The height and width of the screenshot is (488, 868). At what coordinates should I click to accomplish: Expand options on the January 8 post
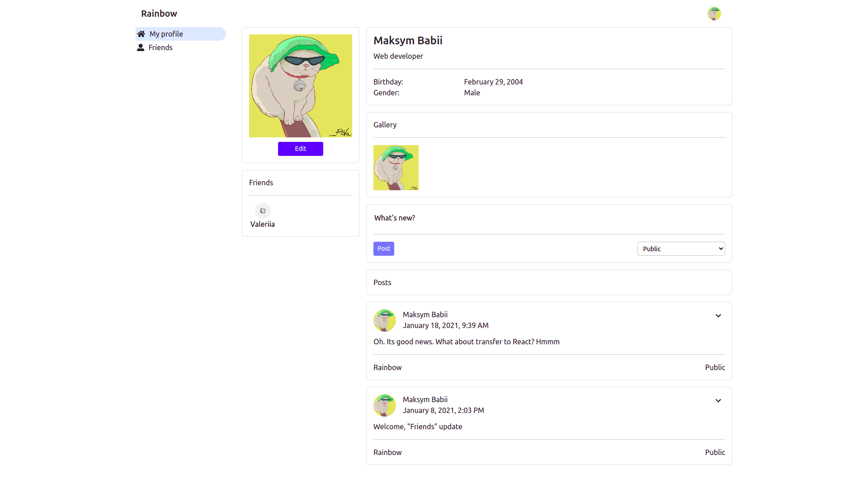pyautogui.click(x=718, y=400)
